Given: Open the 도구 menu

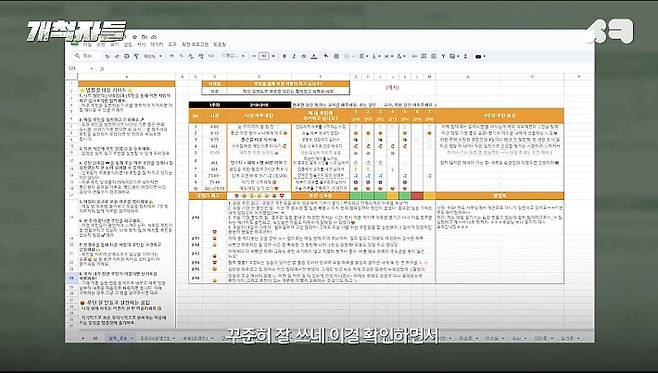Looking at the screenshot, I should [x=172, y=45].
